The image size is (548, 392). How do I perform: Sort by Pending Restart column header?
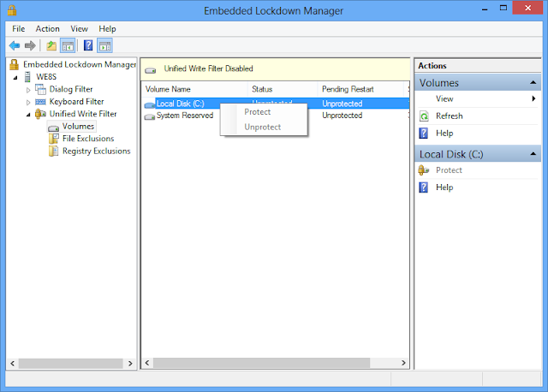tap(360, 89)
